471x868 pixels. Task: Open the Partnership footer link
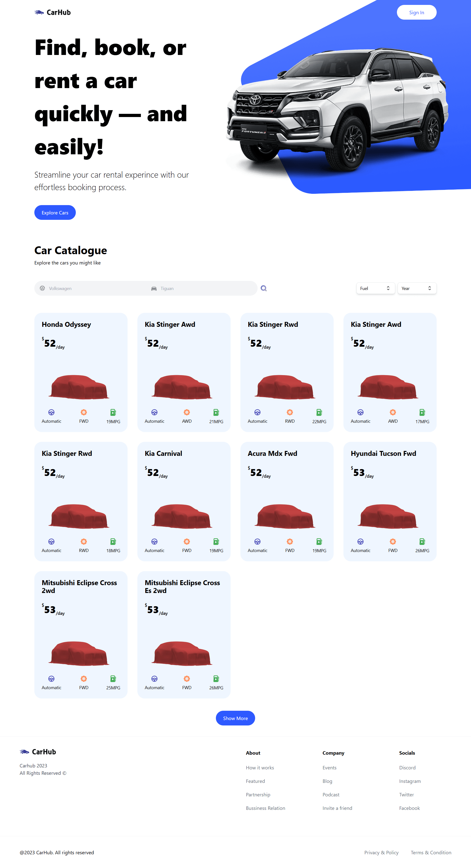click(x=258, y=795)
